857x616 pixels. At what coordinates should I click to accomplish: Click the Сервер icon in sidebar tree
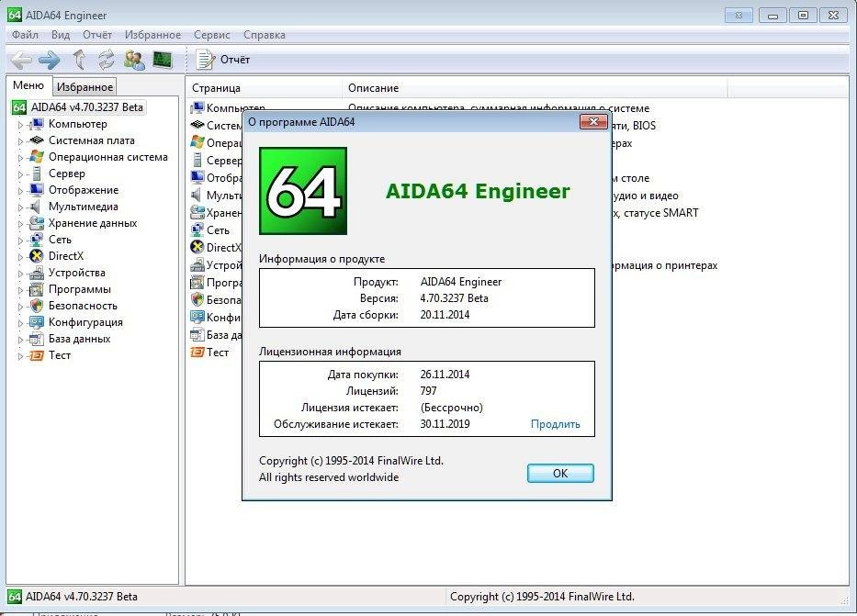pos(37,174)
